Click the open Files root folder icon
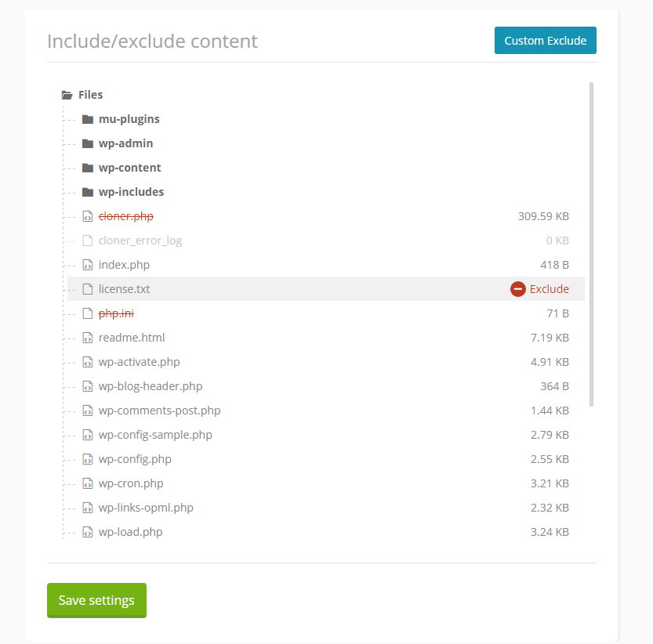Screen dimensions: 653x644 click(67, 96)
